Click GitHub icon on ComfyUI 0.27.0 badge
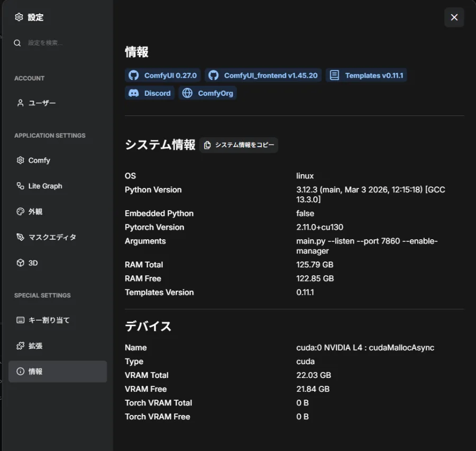Image resolution: width=476 pixels, height=451 pixels. pos(134,75)
